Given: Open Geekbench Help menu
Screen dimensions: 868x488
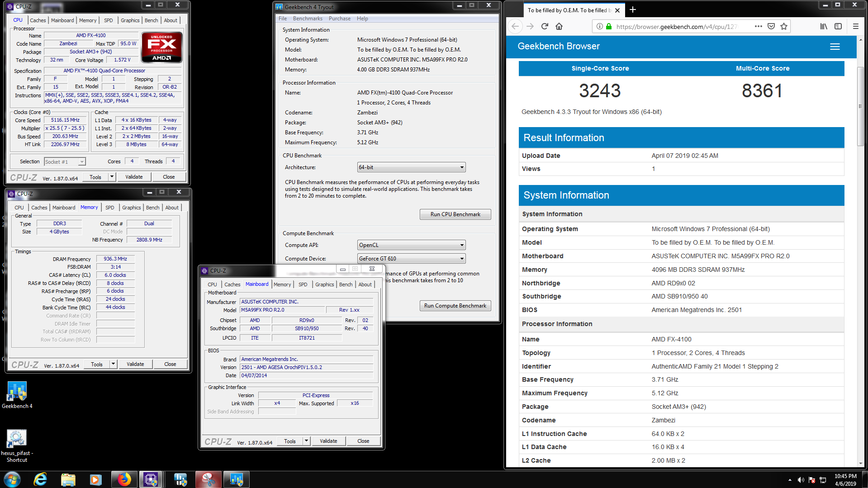Looking at the screenshot, I should 362,19.
